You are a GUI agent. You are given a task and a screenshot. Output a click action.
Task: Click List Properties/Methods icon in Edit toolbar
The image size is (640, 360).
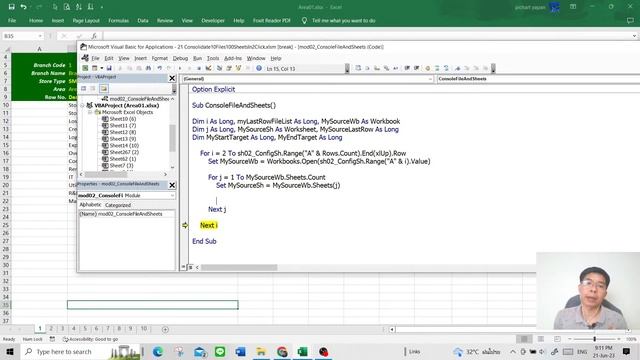(x=358, y=68)
